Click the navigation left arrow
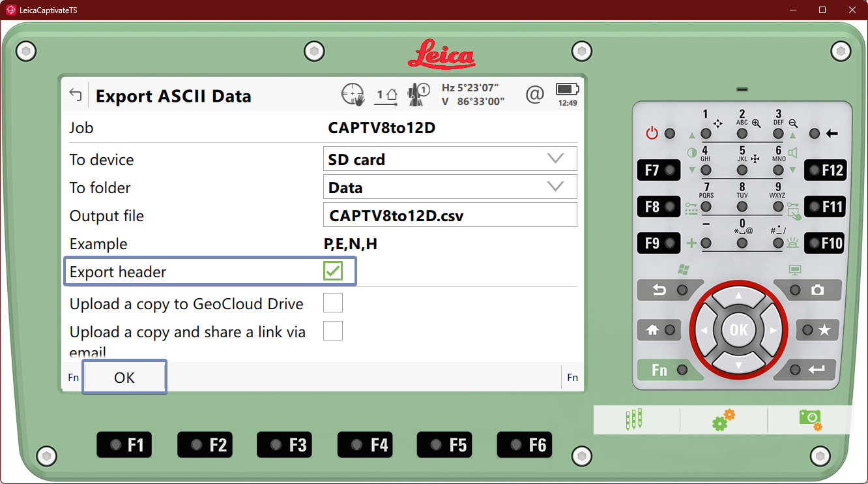868x484 pixels. pyautogui.click(x=704, y=330)
